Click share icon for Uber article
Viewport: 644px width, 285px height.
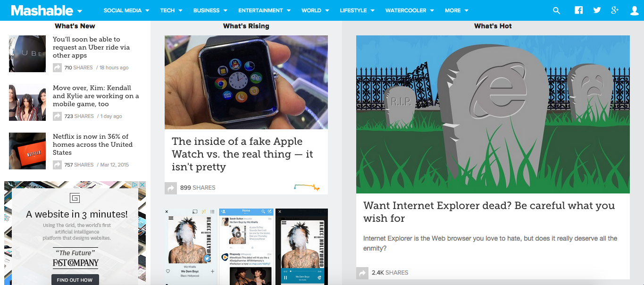click(58, 68)
